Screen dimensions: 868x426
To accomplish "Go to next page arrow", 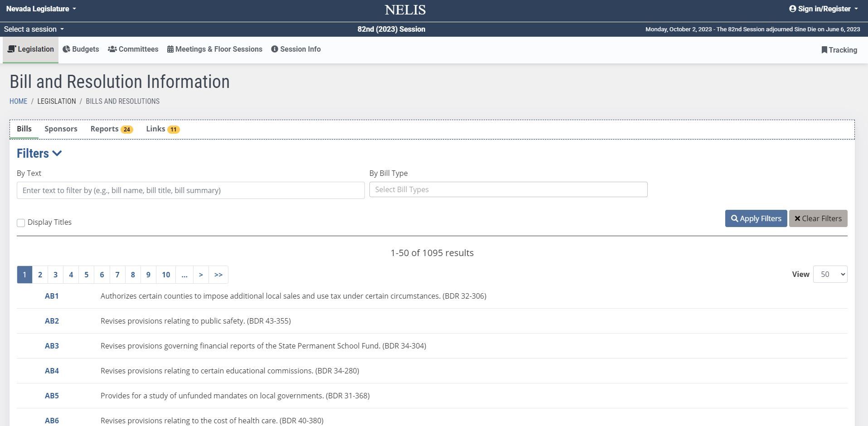I will 201,275.
